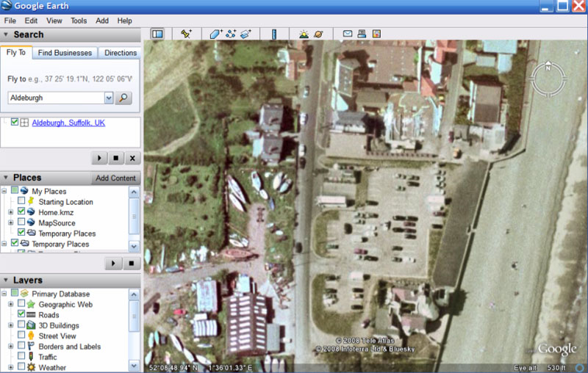Viewport: 588px width, 373px height.
Task: Switch between Sky and Earth (planet icon)
Action: click(318, 34)
